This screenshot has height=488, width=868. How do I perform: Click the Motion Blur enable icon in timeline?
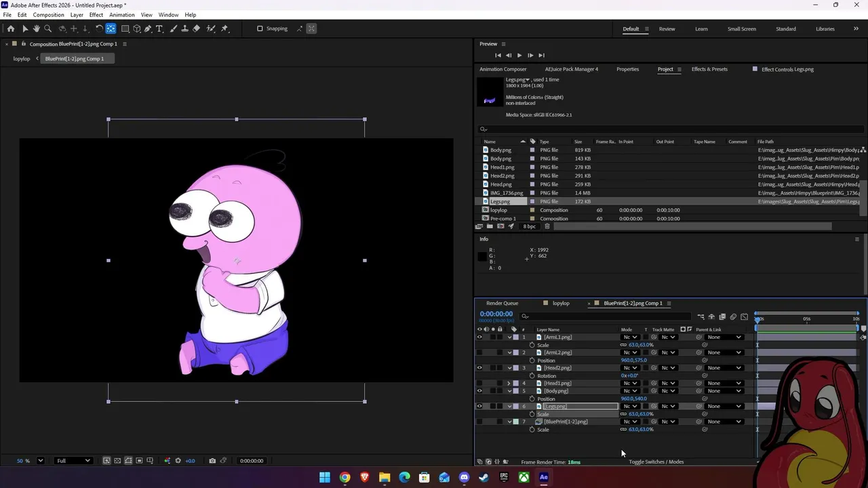tap(733, 317)
